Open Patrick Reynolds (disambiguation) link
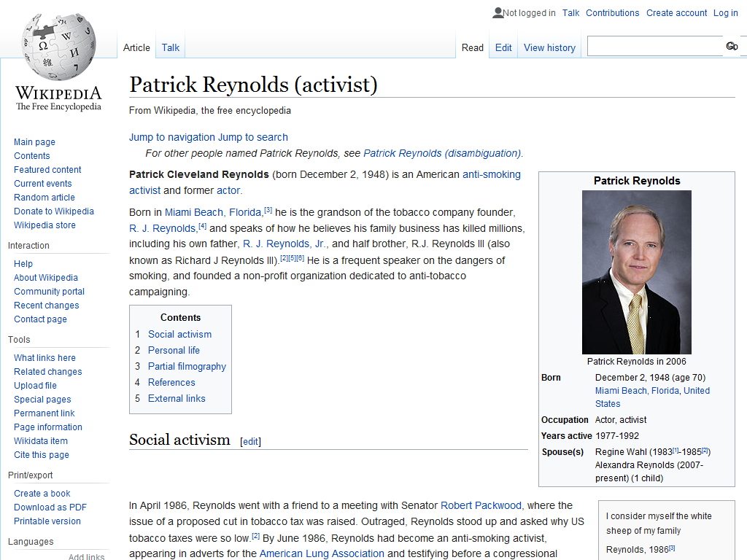The width and height of the screenshot is (747, 560). (441, 153)
